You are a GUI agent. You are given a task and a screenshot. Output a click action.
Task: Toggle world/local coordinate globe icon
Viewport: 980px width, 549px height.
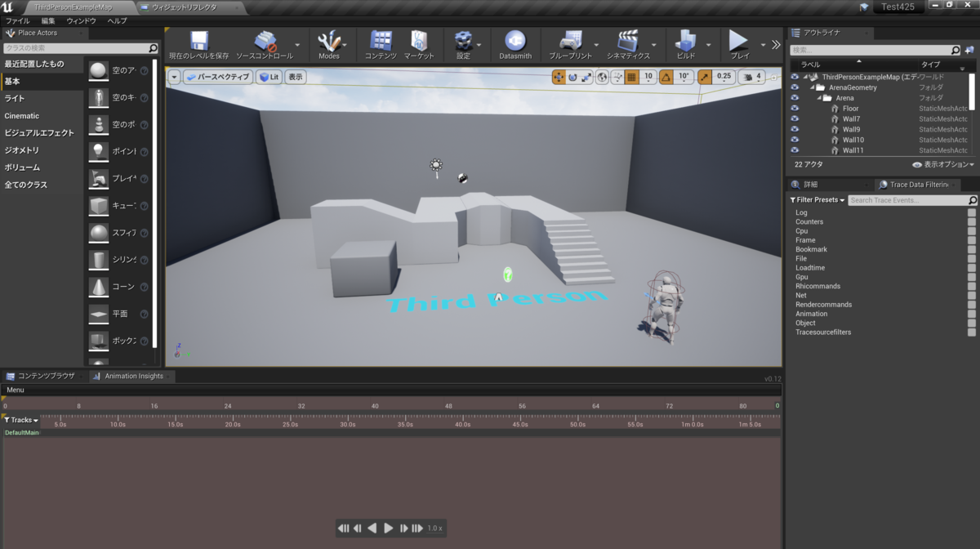coord(603,77)
